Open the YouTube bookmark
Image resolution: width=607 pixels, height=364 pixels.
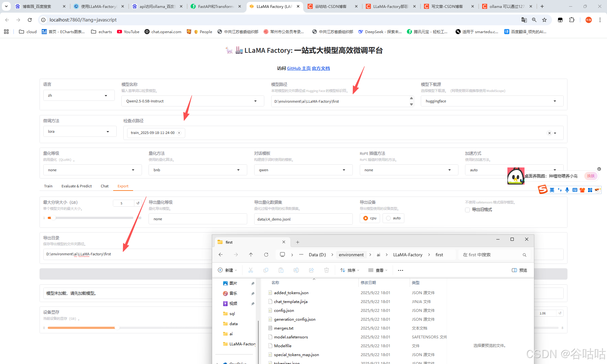tap(128, 32)
